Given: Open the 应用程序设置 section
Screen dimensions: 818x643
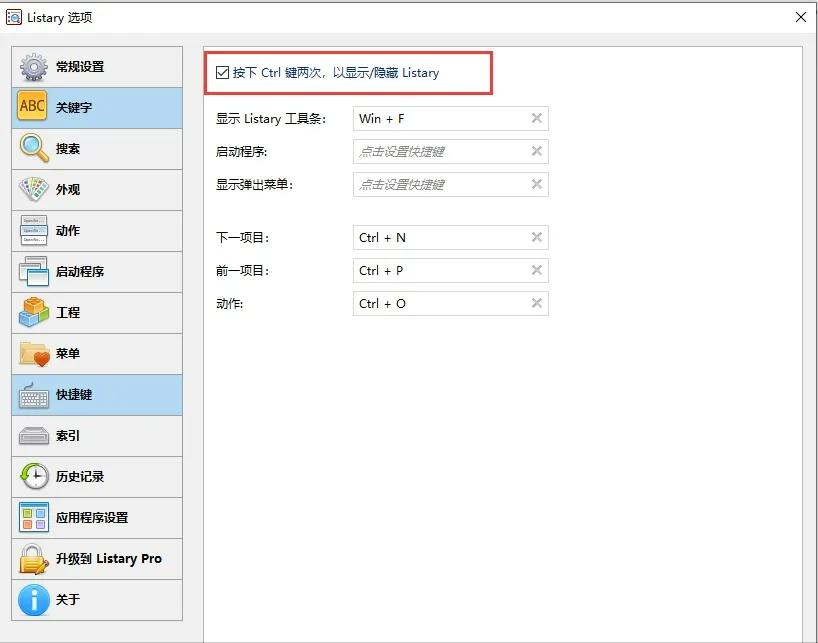Looking at the screenshot, I should pos(32,518).
